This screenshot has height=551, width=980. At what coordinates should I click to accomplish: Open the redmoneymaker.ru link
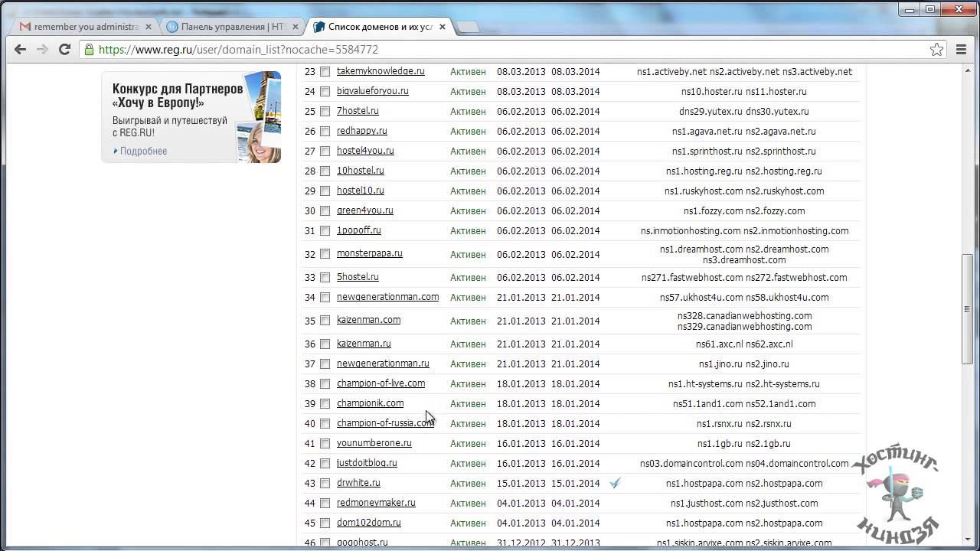pos(376,503)
